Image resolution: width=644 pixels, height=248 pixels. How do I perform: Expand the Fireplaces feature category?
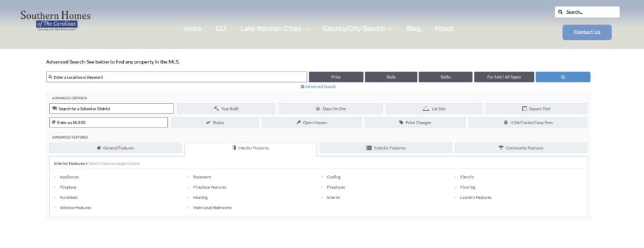coord(336,187)
